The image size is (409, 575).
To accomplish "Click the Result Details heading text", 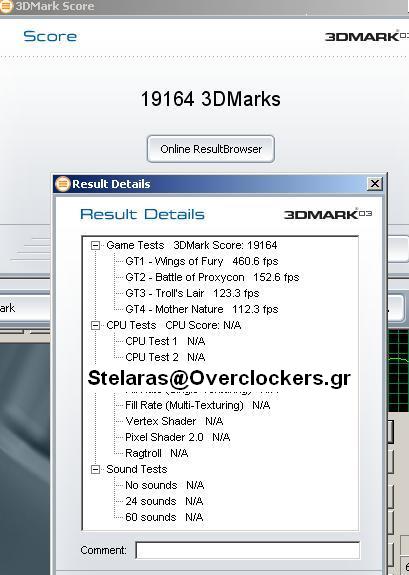I will pyautogui.click(x=142, y=215).
